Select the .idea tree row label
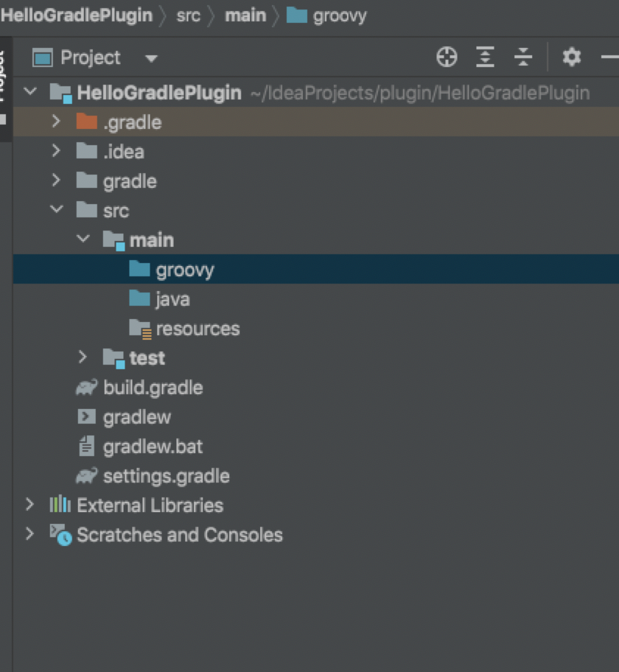 point(124,152)
